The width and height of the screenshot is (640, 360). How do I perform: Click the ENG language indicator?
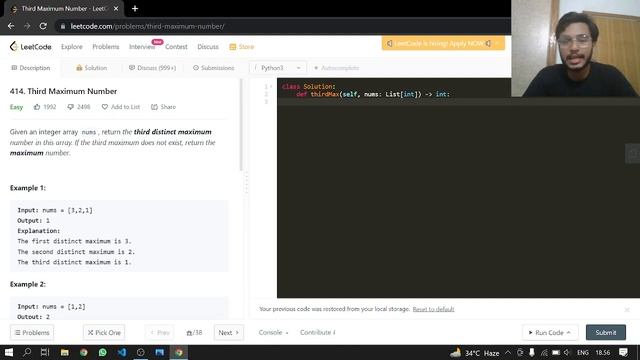pos(583,353)
